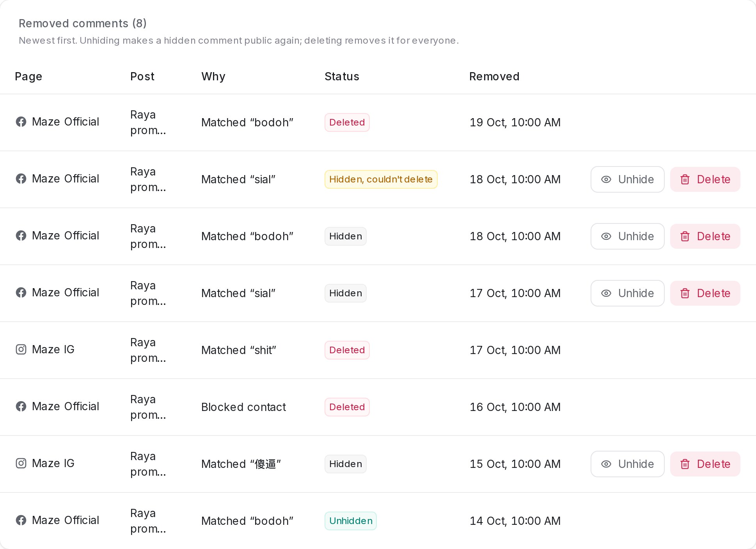Unhide the comment marked "Hidden, couldn't delete"
This screenshot has width=756, height=549.
click(627, 179)
